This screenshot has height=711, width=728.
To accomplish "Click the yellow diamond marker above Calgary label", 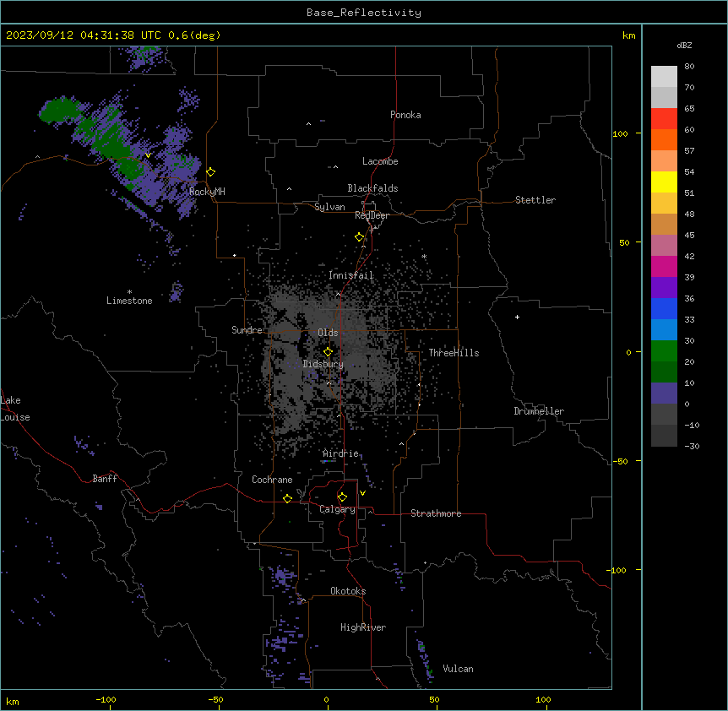I will [x=342, y=497].
